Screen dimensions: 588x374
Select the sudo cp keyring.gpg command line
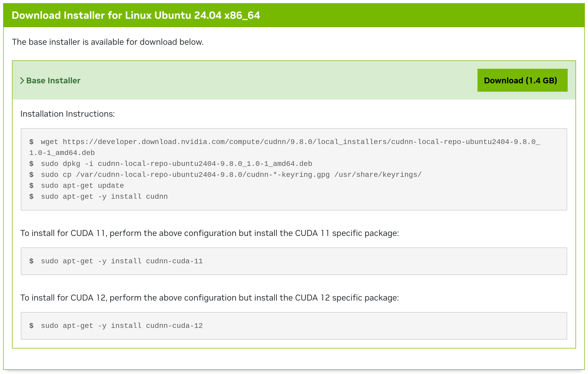point(225,175)
